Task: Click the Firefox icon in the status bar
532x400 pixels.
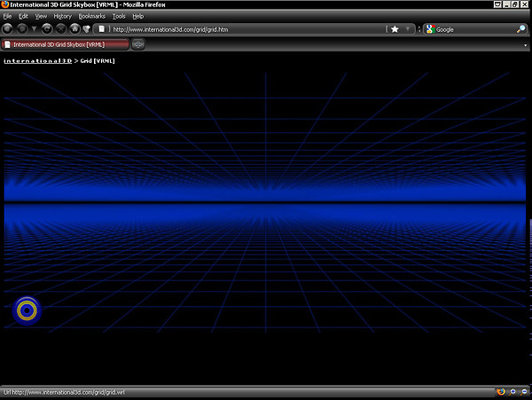Action: (501, 392)
